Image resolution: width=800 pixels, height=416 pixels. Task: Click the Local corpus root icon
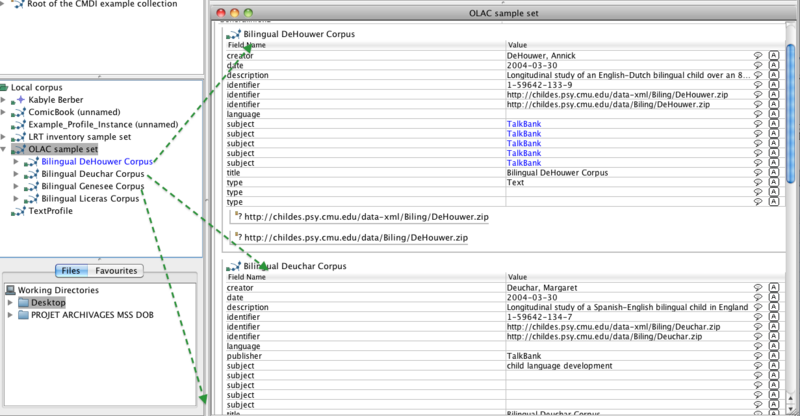[4, 87]
